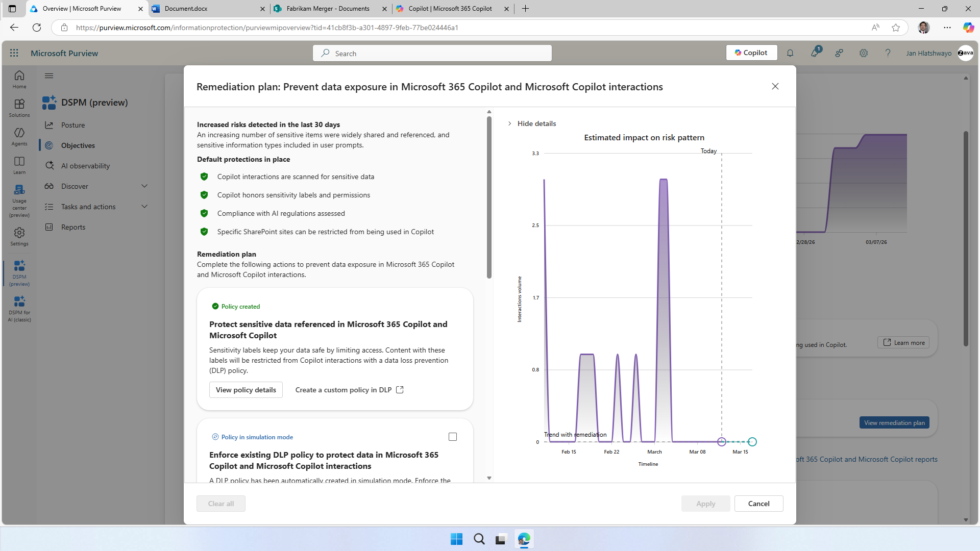This screenshot has height=551, width=980.
Task: Click the Zava account avatar
Action: click(965, 53)
